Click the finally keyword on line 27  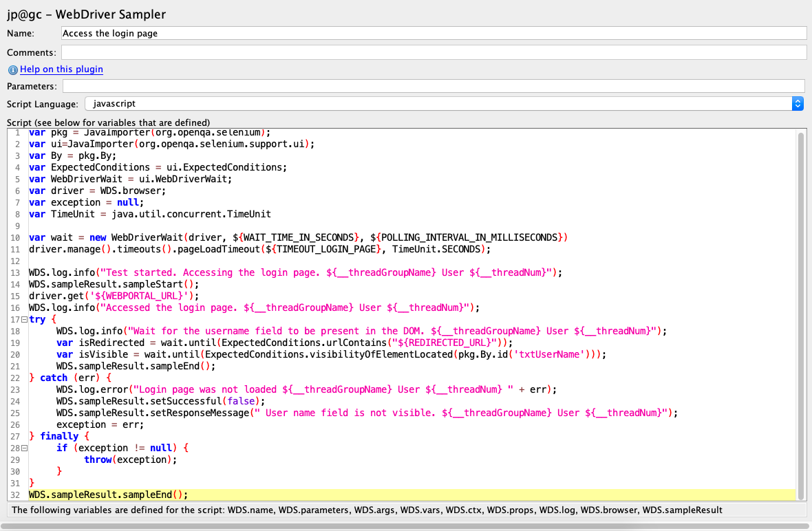[x=60, y=437]
